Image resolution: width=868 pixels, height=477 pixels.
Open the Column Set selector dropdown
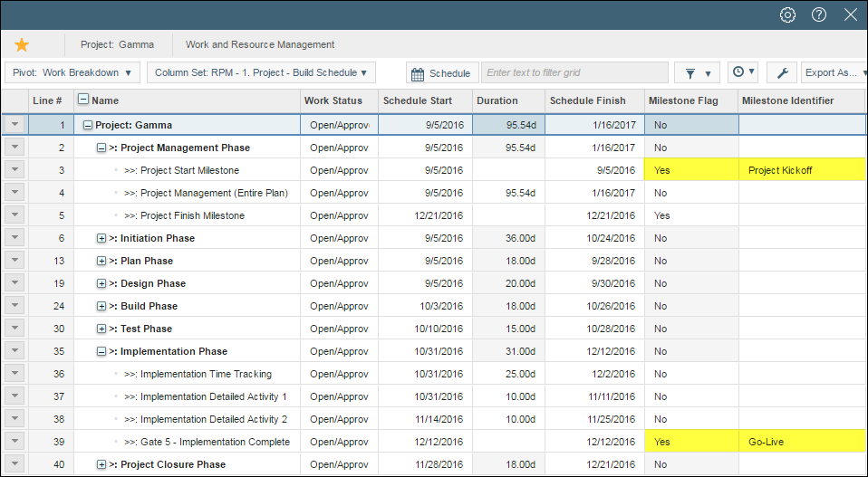261,72
